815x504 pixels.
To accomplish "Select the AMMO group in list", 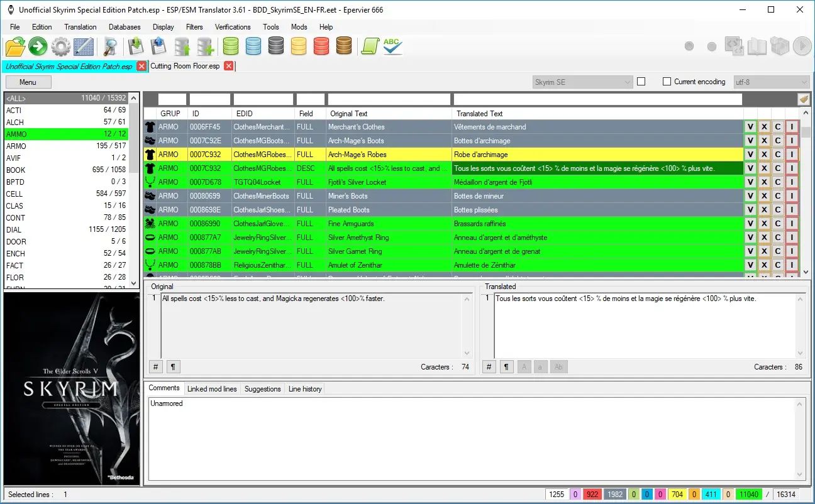I will click(x=66, y=134).
